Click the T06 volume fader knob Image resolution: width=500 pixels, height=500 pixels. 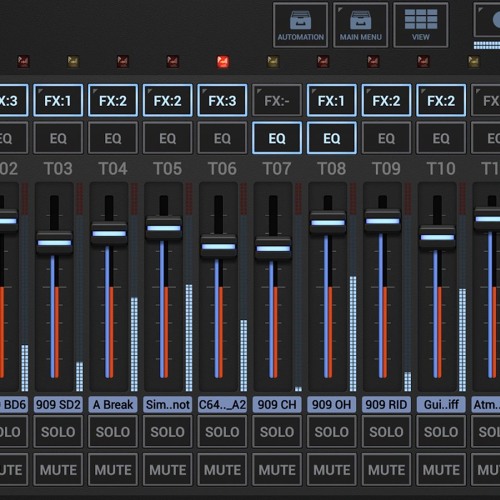(x=218, y=246)
